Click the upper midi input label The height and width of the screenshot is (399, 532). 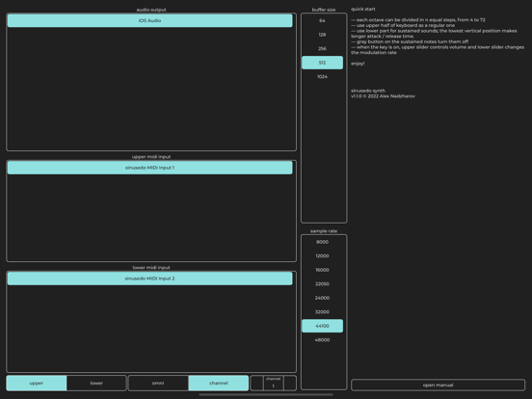[151, 157]
